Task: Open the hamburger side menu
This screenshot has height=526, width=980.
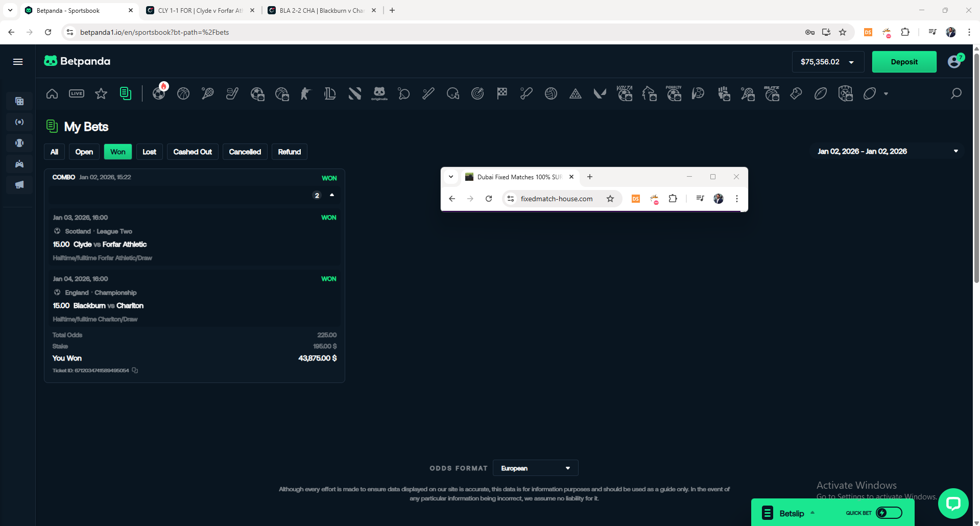Action: tap(18, 62)
